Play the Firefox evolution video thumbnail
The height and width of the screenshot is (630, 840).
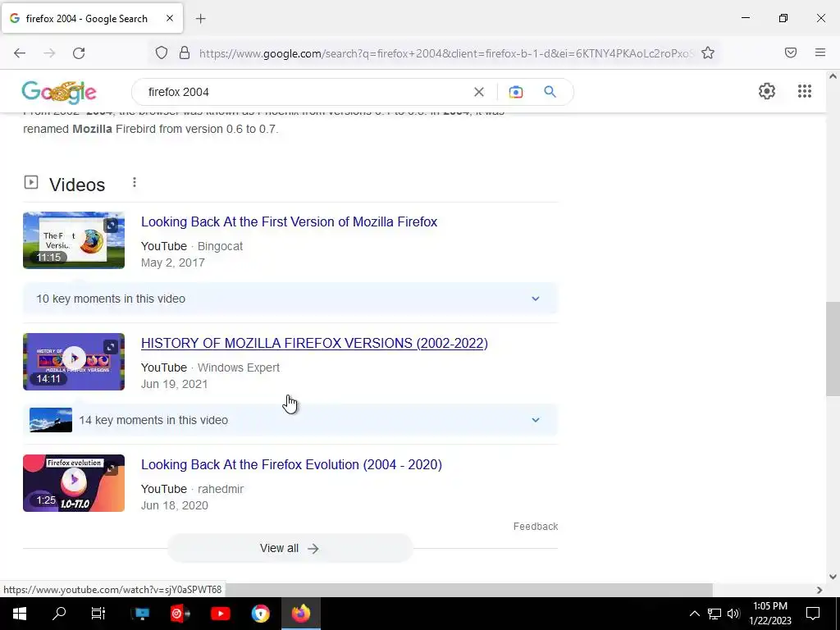tap(74, 483)
